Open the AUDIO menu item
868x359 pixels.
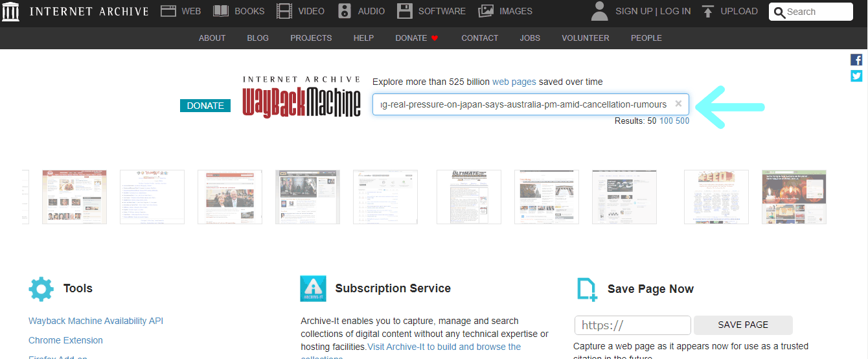pos(371,11)
